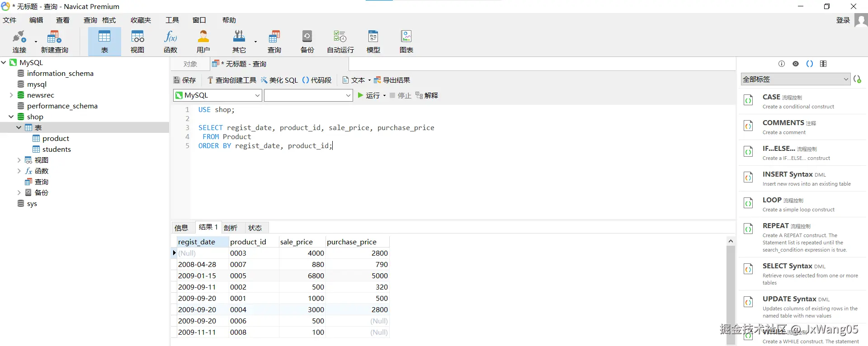
Task: Select the SELECT Syntax snippet
Action: 803,274
